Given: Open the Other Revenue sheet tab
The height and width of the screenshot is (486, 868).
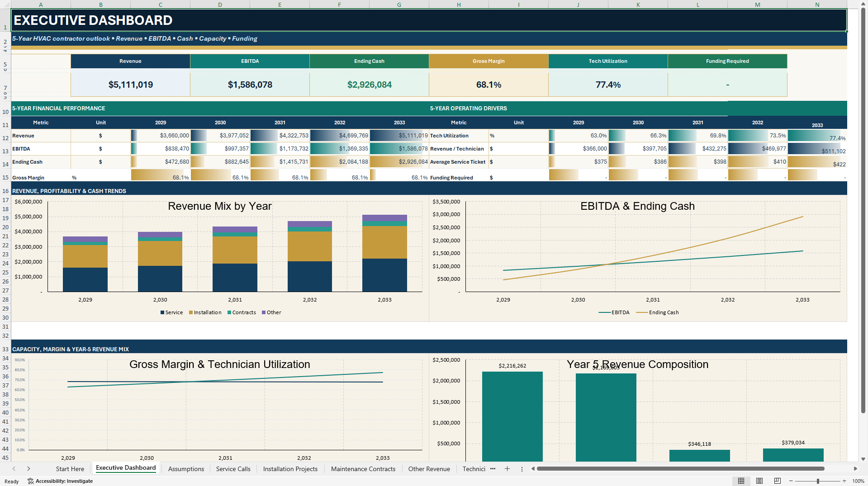Looking at the screenshot, I should (429, 469).
